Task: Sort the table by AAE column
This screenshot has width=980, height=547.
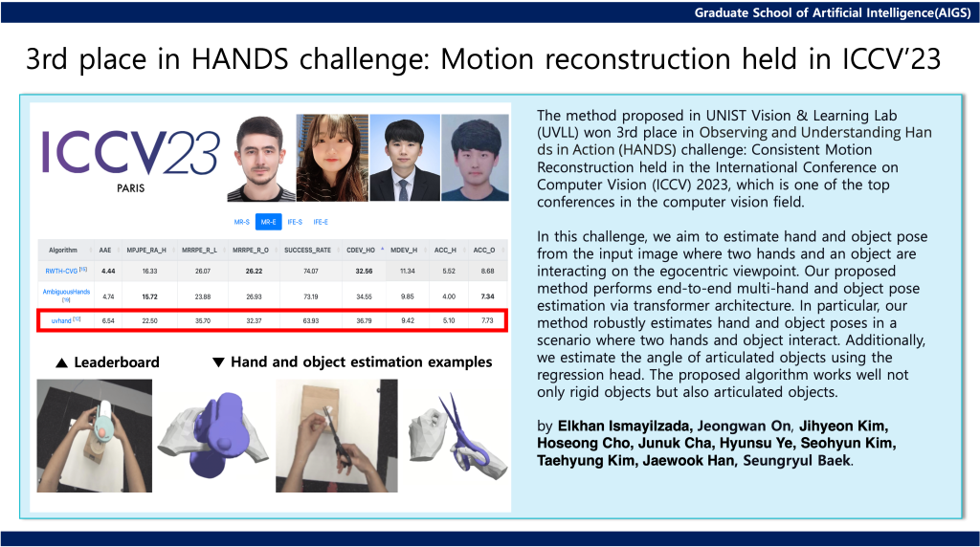Action: tap(105, 250)
